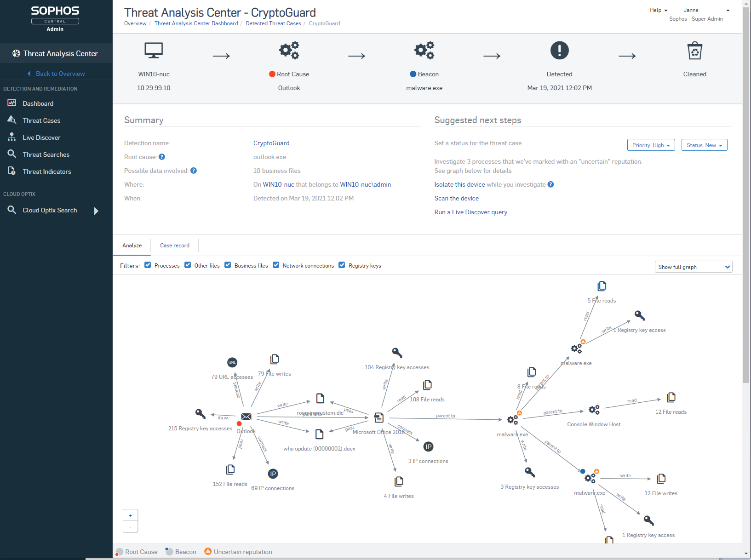Select the 104 Registry key accesses key icon

397,353
